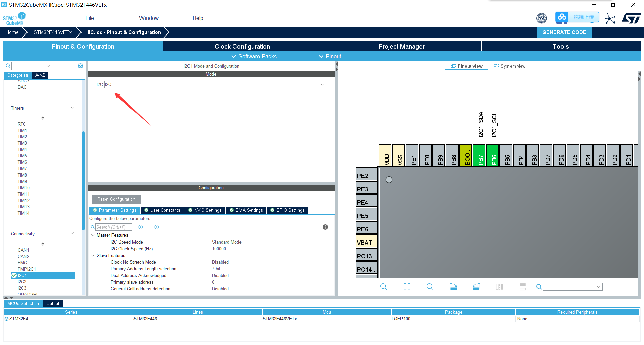Open the Output tab

(x=53, y=303)
